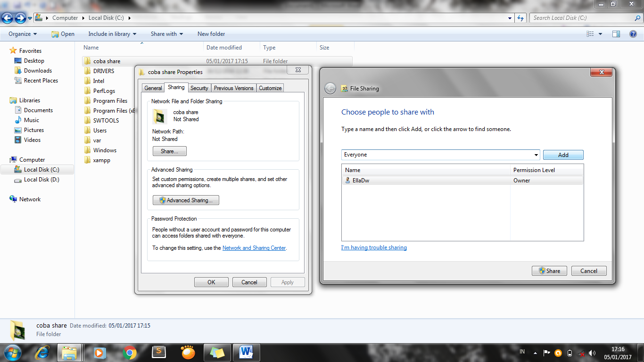Switch to the General tab
Viewport: 644px width, 362px height.
[153, 88]
